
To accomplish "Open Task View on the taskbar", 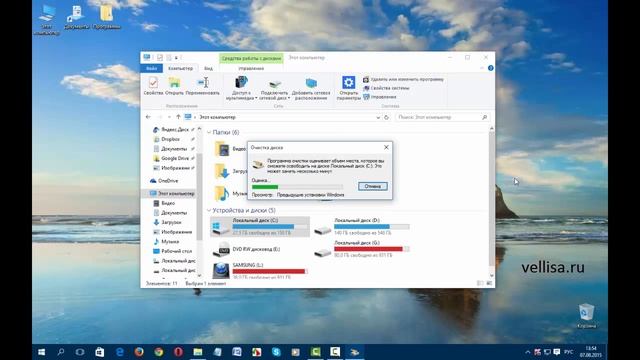I will click(x=80, y=352).
